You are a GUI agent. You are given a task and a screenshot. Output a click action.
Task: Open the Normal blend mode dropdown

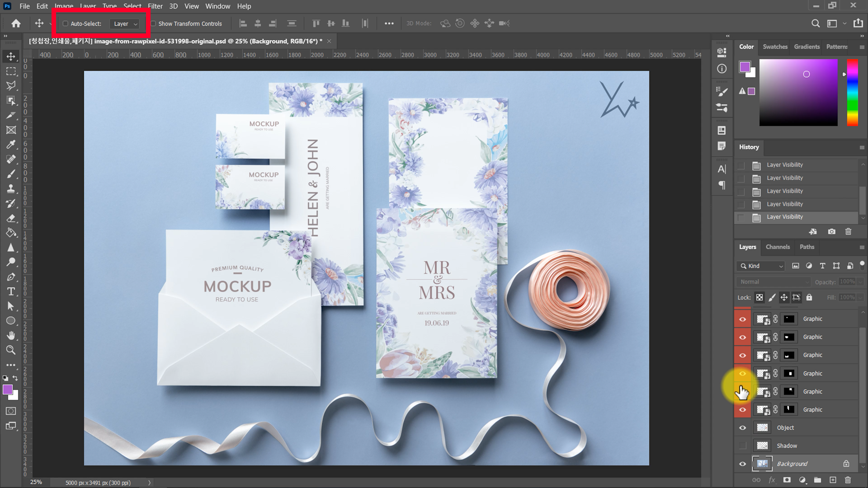pos(773,282)
